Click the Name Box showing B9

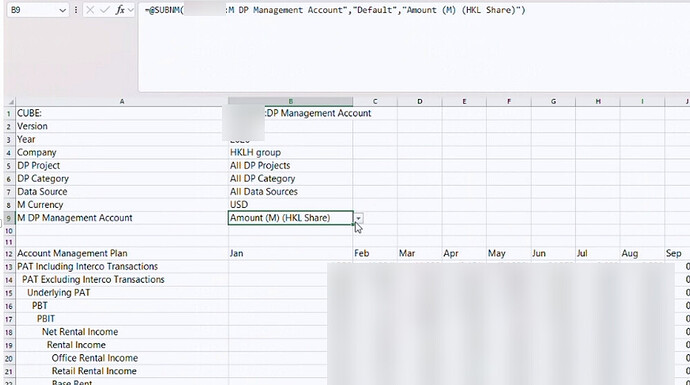pos(37,10)
